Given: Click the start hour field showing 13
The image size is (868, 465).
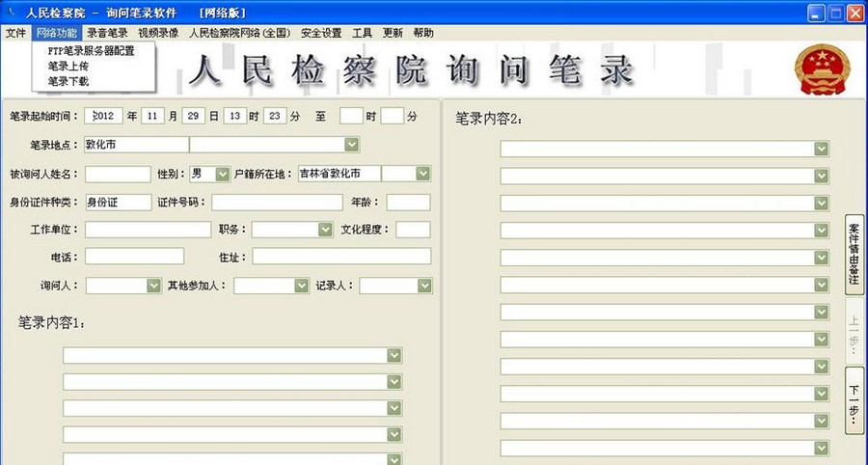Looking at the screenshot, I should click(234, 116).
